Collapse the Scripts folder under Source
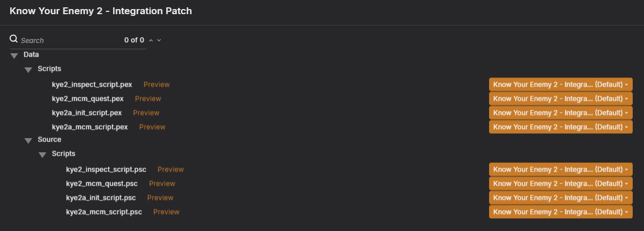This screenshot has height=231, width=644. (42, 155)
